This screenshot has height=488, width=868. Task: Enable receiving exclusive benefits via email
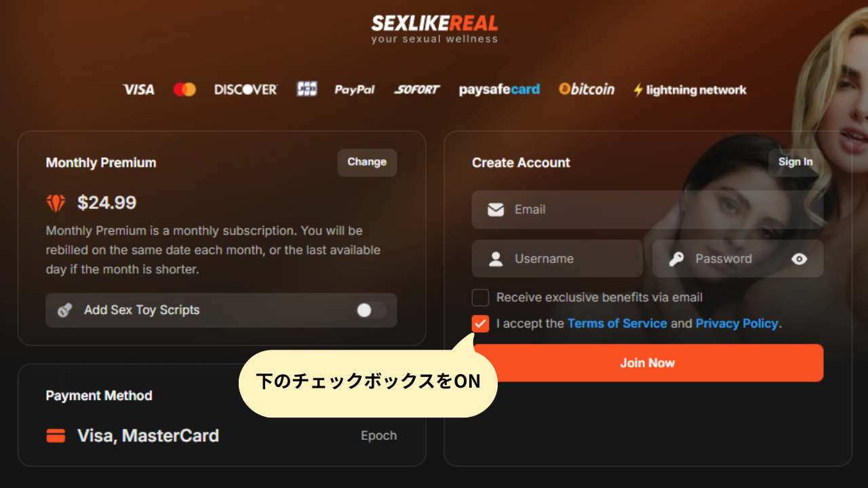[x=480, y=298]
